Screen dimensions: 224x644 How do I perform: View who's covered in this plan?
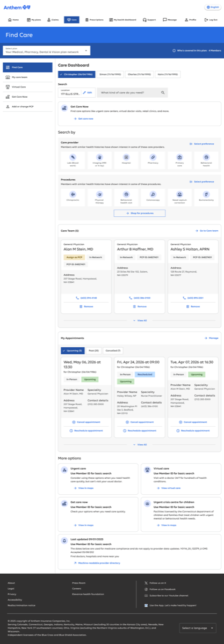tap(197, 50)
